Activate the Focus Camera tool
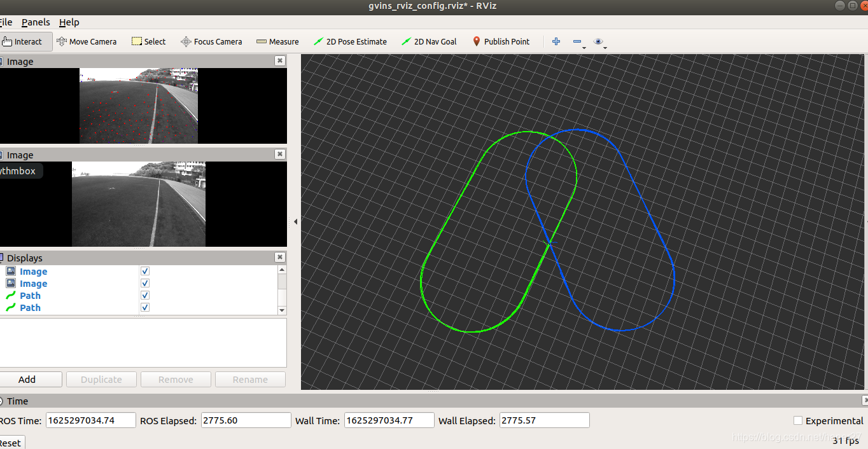The height and width of the screenshot is (449, 868). [211, 41]
